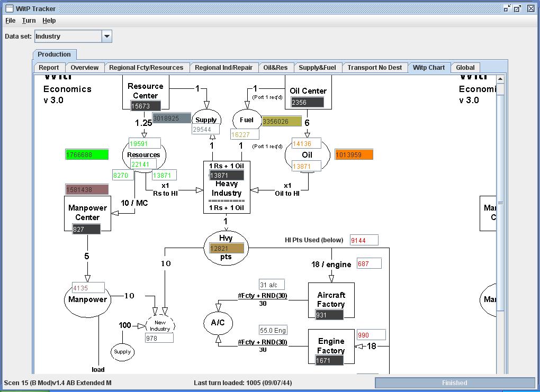Click the '18 / engine' rate label
Image resolution: width=540 pixels, height=392 pixels.
click(x=331, y=265)
